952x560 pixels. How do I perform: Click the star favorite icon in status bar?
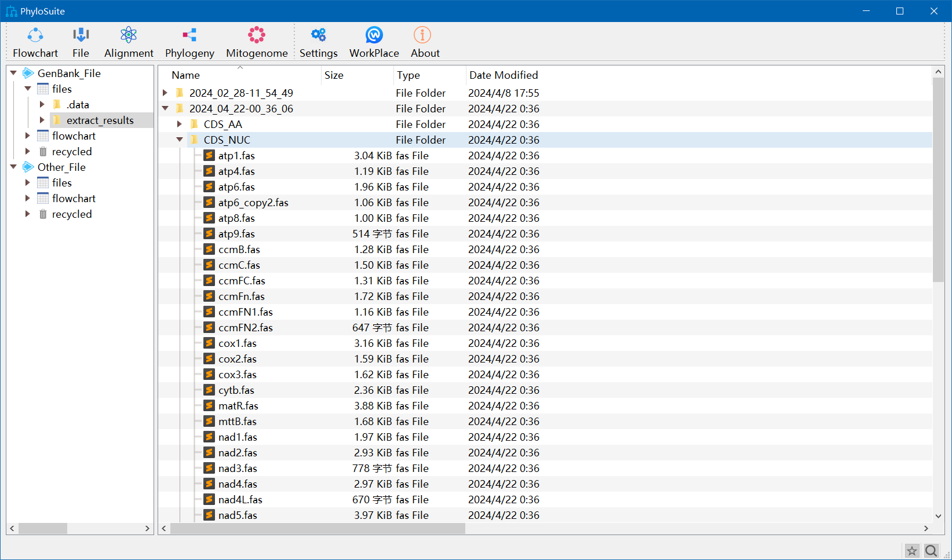pyautogui.click(x=912, y=551)
